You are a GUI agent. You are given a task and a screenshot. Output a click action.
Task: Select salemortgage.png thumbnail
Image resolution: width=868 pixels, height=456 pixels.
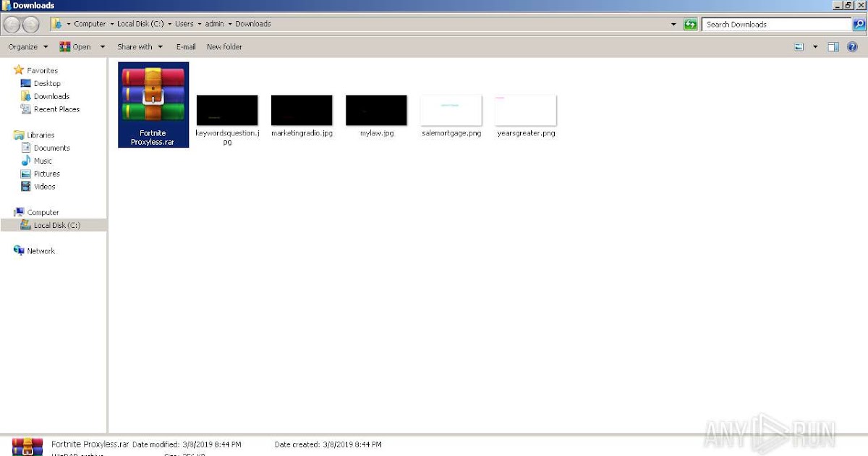click(451, 111)
